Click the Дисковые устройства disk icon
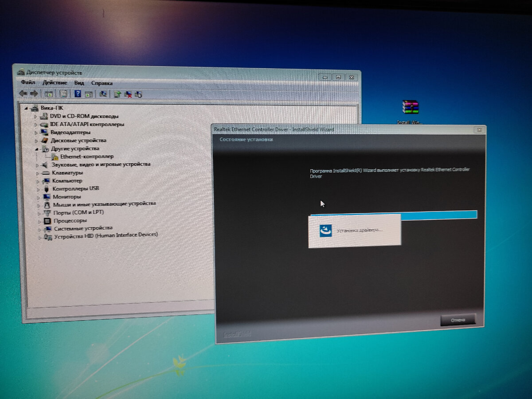 tap(44, 140)
